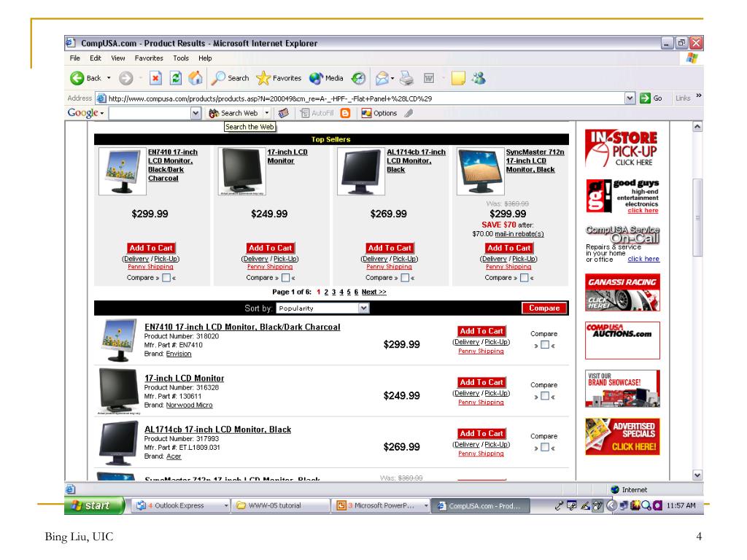747x560 pixels.
Task: Click Google toolbar Search Web button
Action: click(234, 113)
